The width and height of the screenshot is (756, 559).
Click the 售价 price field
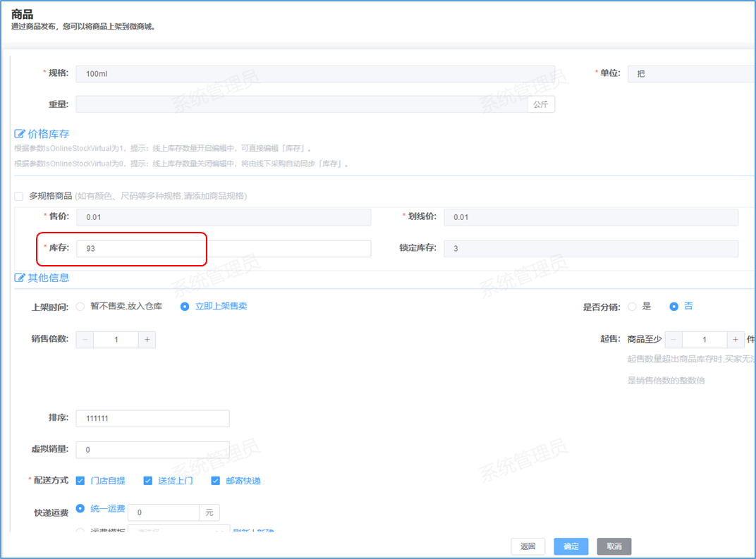coord(224,217)
